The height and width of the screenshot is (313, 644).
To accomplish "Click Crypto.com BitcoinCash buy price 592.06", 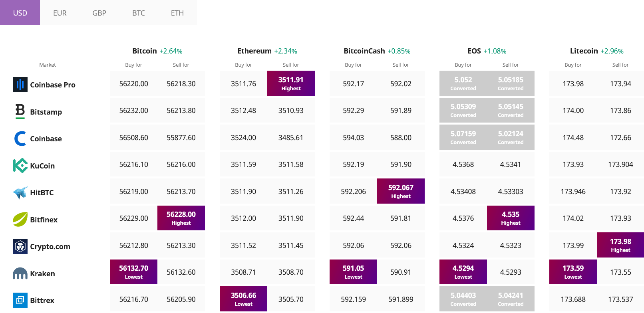I will pyautogui.click(x=353, y=246).
